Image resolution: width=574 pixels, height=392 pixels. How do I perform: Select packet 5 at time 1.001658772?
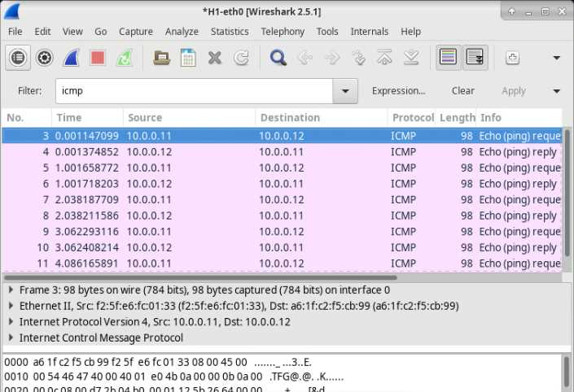[x=282, y=168]
